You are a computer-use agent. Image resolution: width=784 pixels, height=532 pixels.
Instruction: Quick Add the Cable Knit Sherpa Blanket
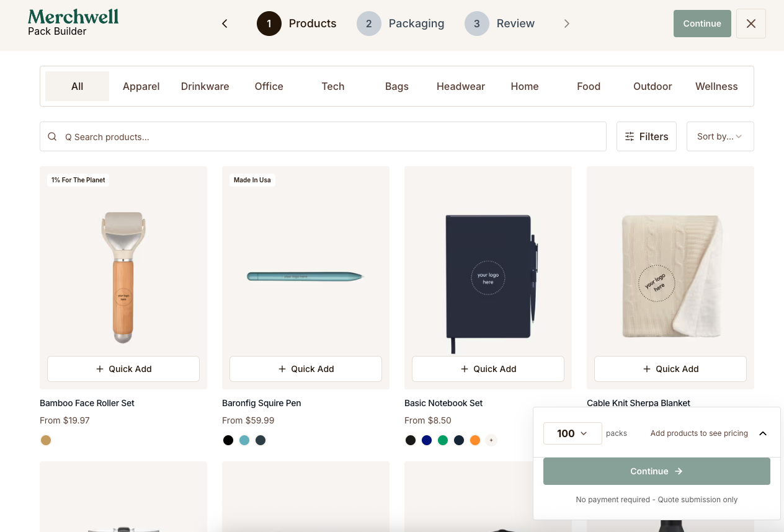tap(670, 369)
